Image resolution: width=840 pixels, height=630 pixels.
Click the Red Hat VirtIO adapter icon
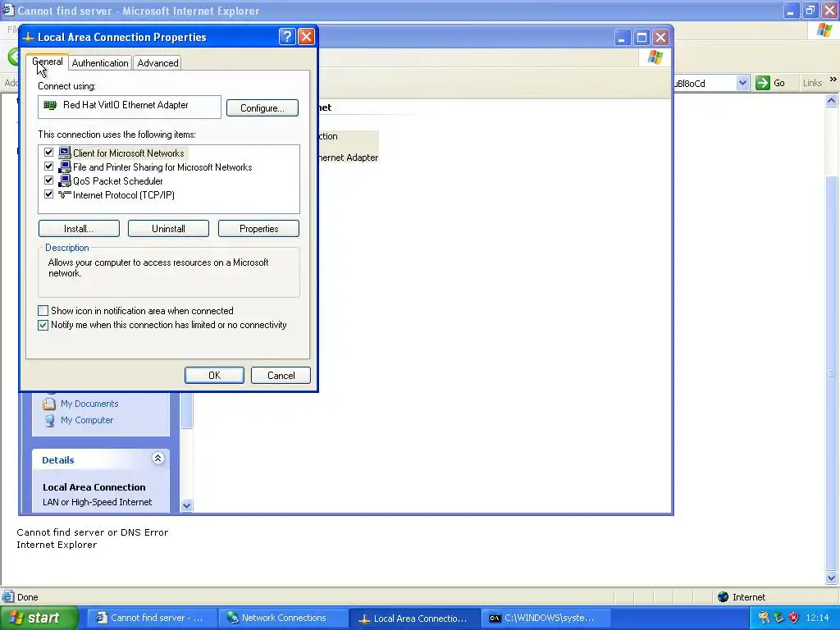click(50, 105)
